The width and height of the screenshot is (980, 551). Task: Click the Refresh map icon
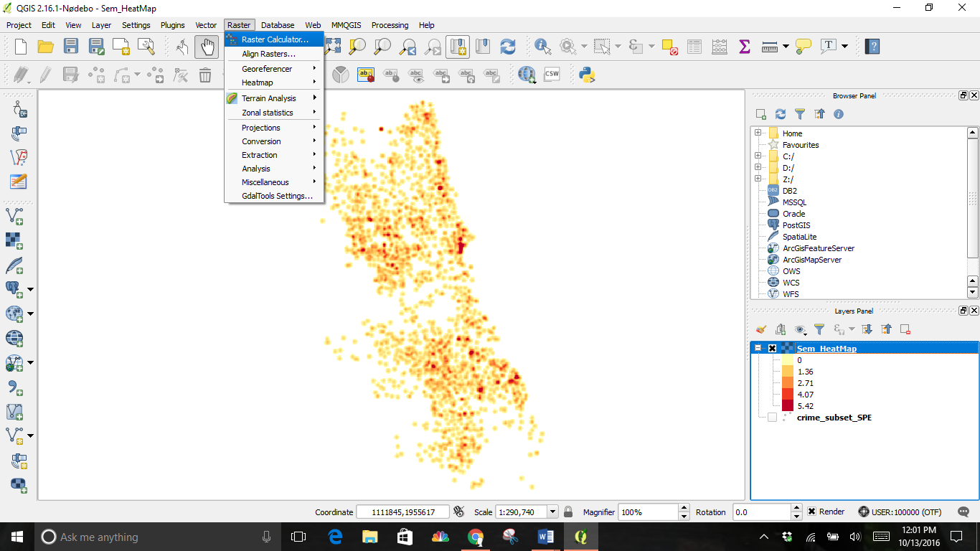[x=508, y=47]
